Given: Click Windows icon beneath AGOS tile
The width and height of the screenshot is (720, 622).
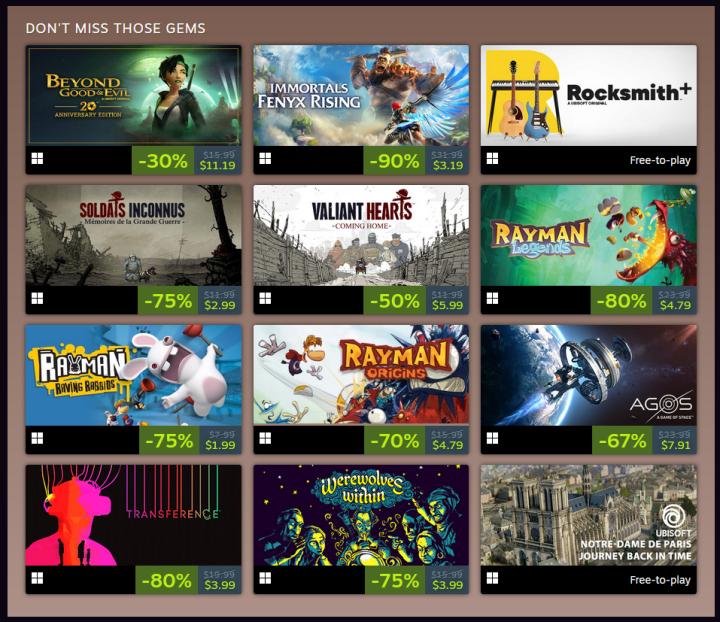Looking at the screenshot, I should pyautogui.click(x=492, y=438).
